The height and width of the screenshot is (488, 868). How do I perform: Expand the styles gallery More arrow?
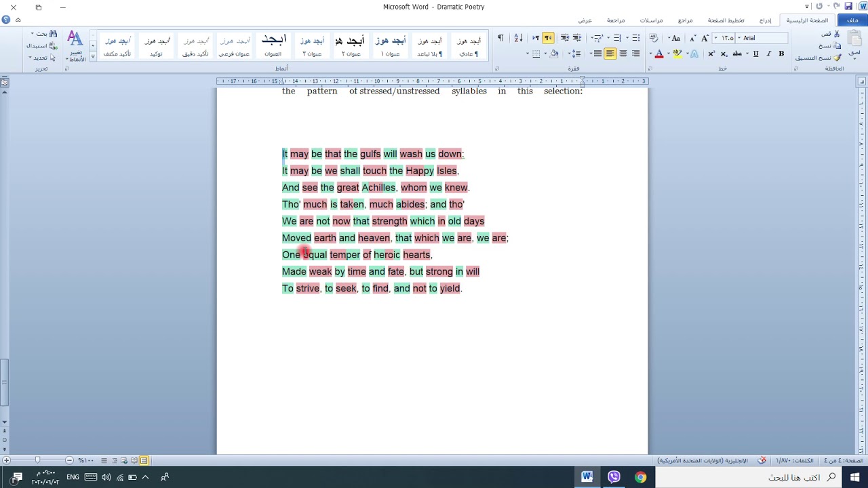pos(93,58)
